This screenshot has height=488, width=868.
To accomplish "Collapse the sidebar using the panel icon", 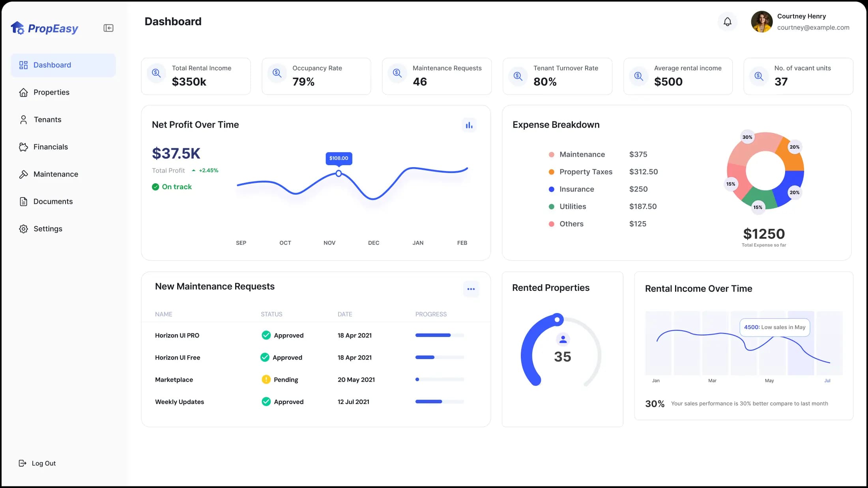I will 108,28.
